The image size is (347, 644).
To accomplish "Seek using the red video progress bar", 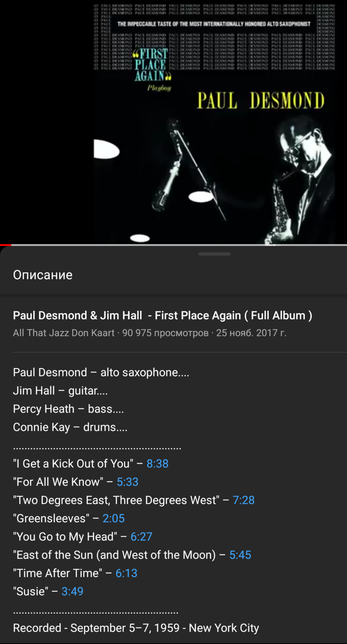I will click(x=173, y=245).
